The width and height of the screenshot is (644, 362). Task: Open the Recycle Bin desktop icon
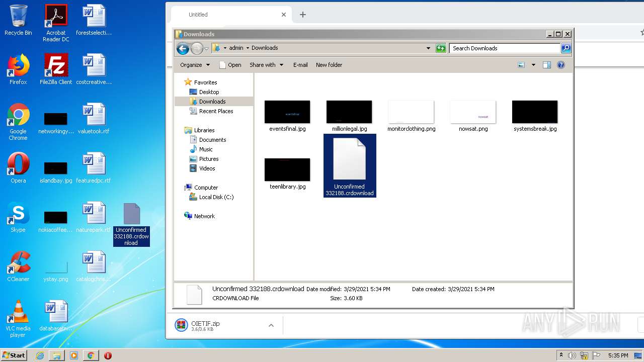(x=18, y=20)
